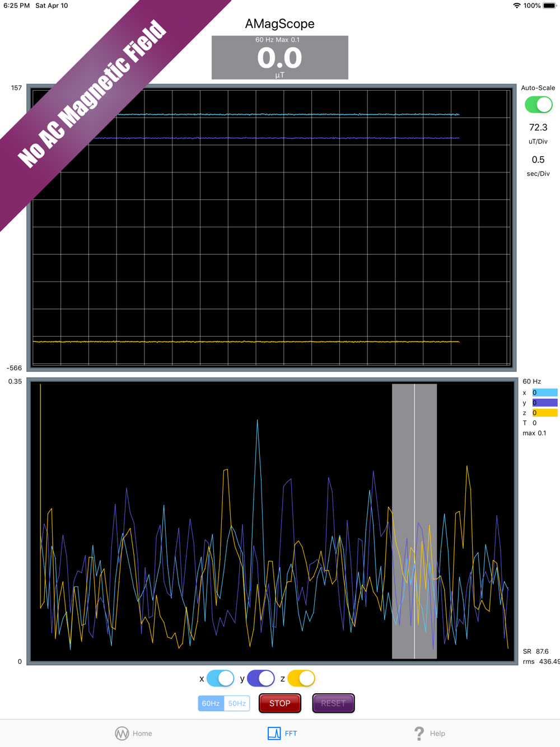Tap the FFT chart icon

tap(274, 734)
